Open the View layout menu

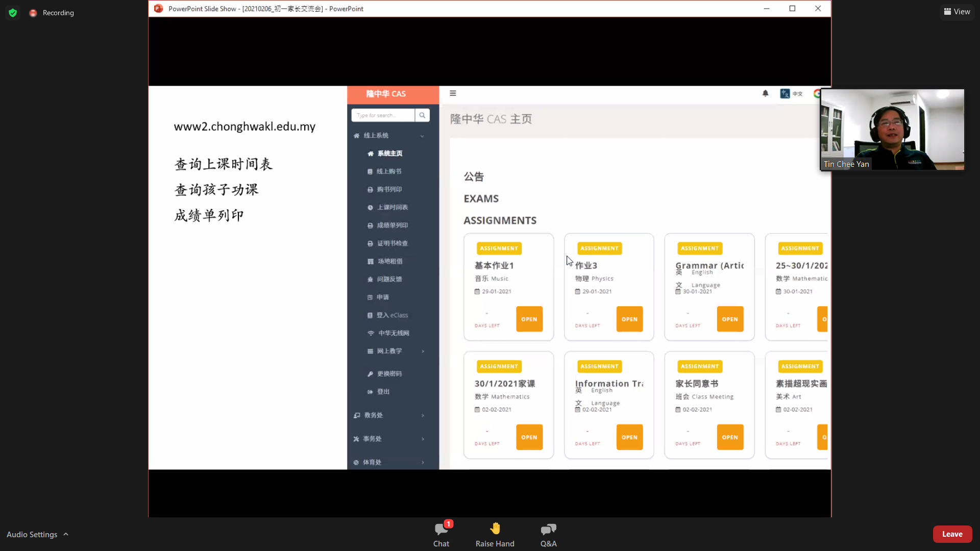(x=957, y=12)
